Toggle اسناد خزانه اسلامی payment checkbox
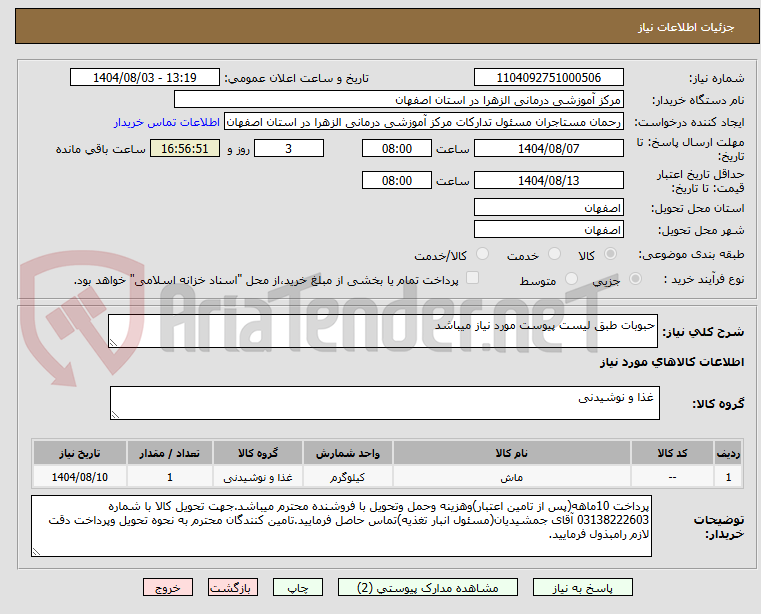This screenshot has height=614, width=761. (472, 278)
